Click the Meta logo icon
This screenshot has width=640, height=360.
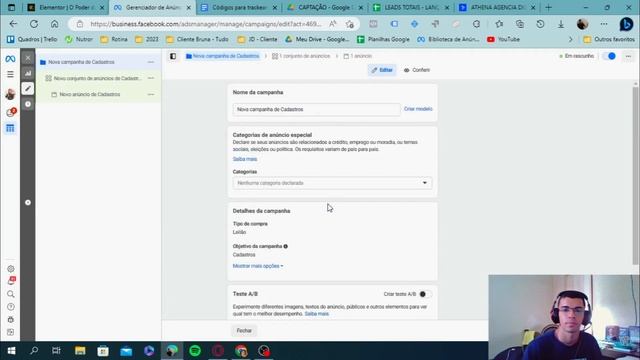(x=10, y=59)
